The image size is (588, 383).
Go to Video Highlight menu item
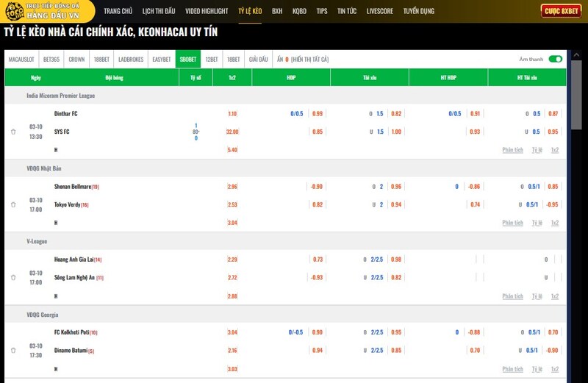[207, 12]
